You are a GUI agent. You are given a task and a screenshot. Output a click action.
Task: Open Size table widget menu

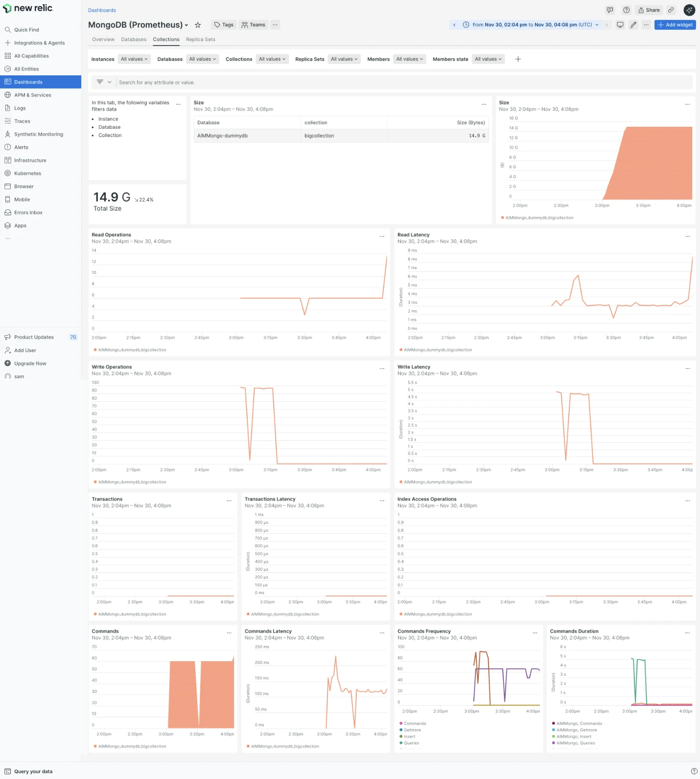point(484,104)
